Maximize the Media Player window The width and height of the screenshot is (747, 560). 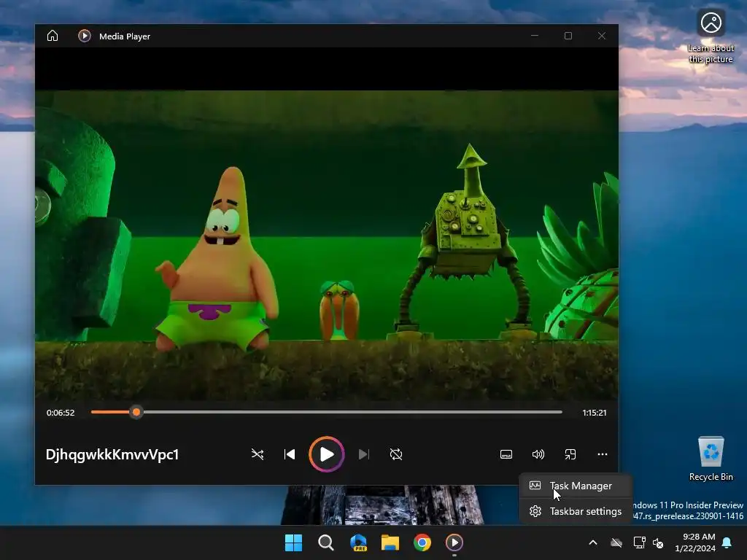(x=568, y=36)
